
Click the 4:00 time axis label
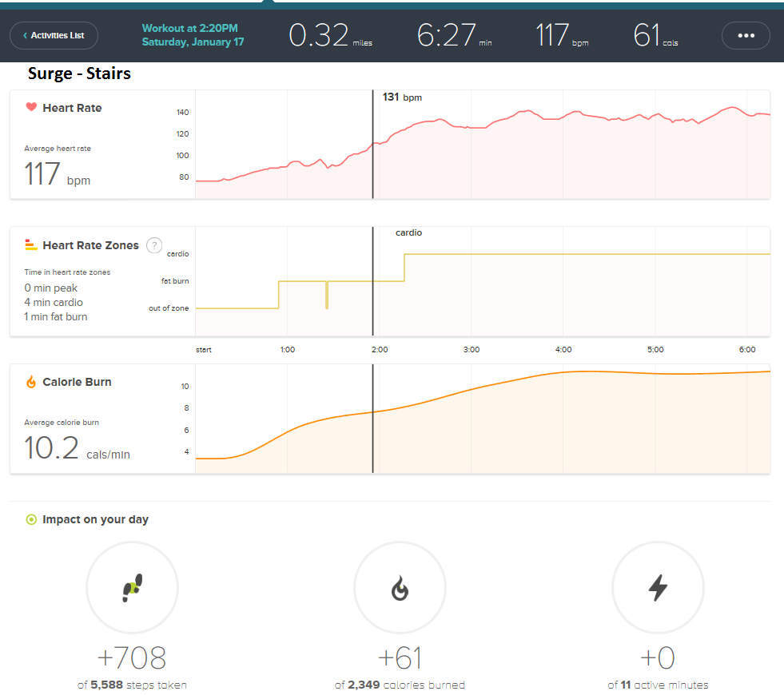(563, 350)
